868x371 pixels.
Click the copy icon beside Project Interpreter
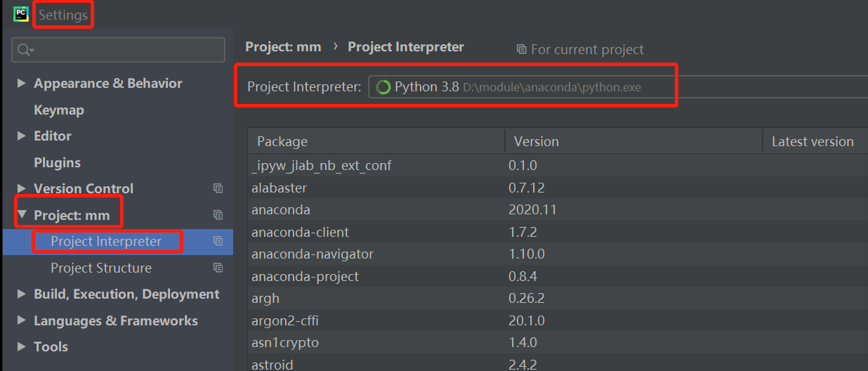click(x=218, y=241)
